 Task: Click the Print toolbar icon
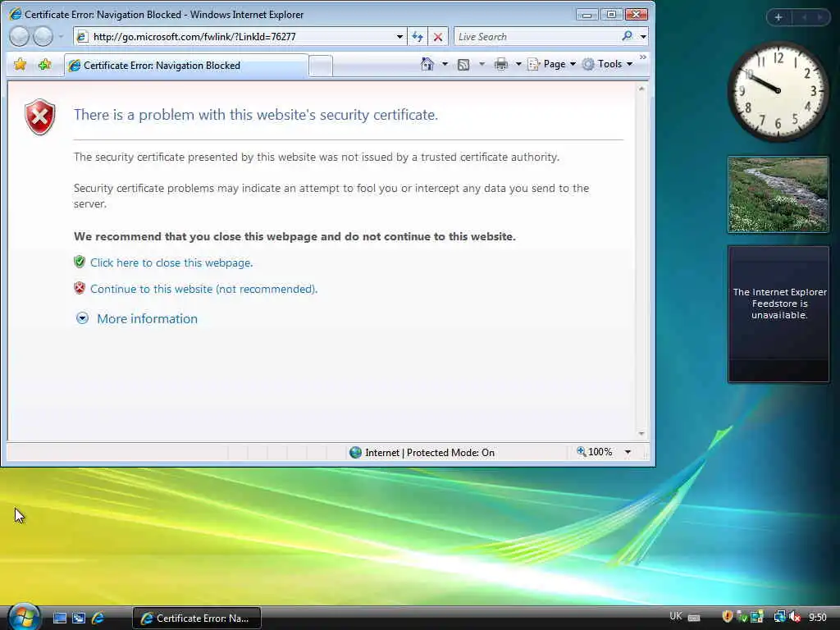(501, 64)
